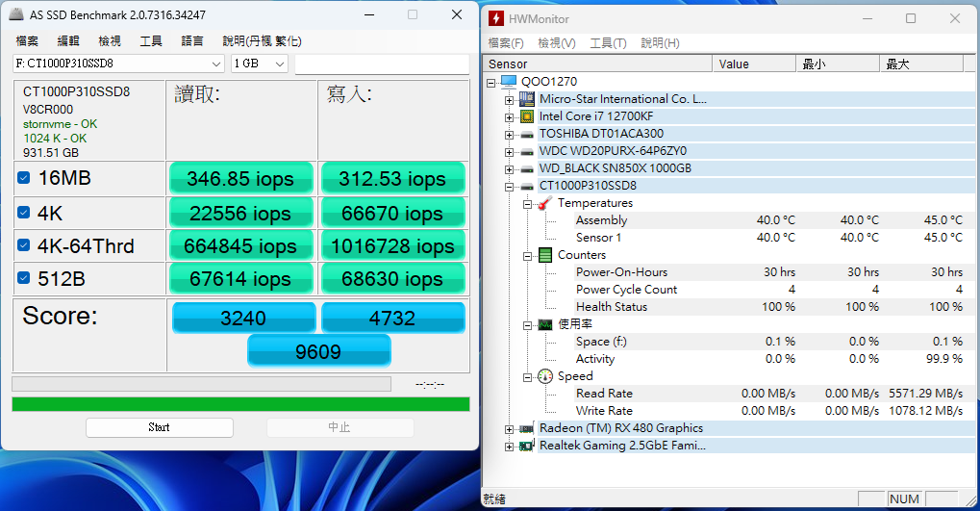Click the total score 9609 button
980x511 pixels.
tap(318, 351)
